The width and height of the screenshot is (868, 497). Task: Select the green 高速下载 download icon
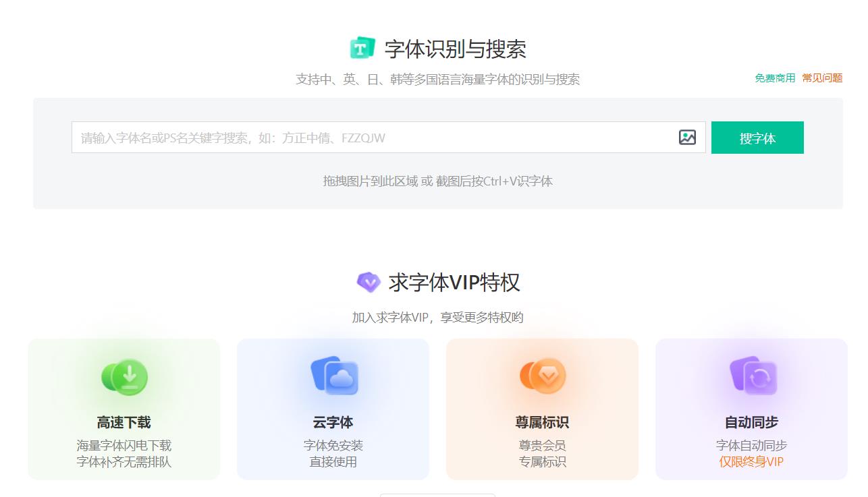point(123,378)
